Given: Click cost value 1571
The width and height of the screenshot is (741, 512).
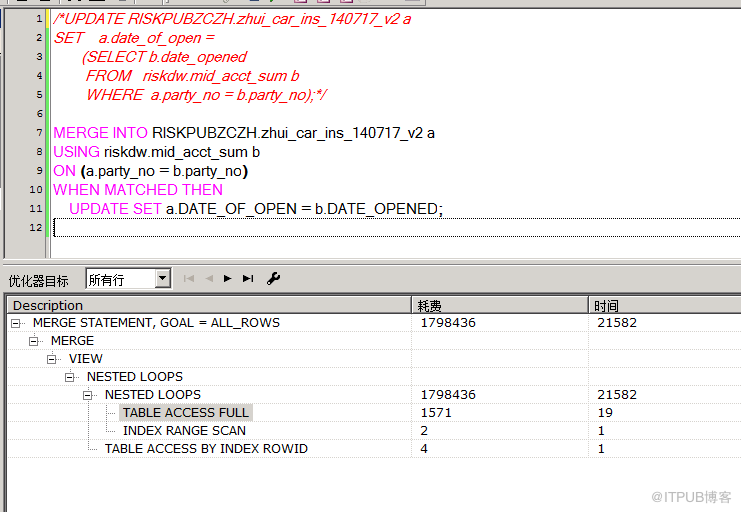Looking at the screenshot, I should point(436,413).
